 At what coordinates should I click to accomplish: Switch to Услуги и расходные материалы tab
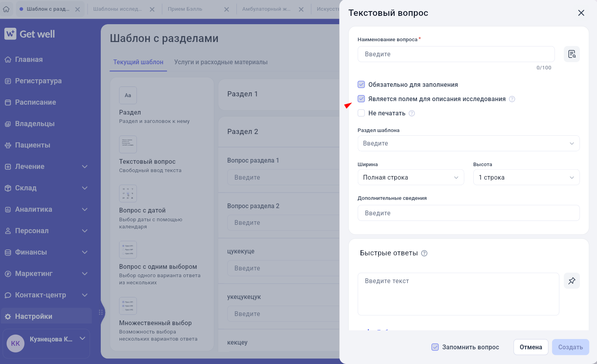[x=221, y=62]
